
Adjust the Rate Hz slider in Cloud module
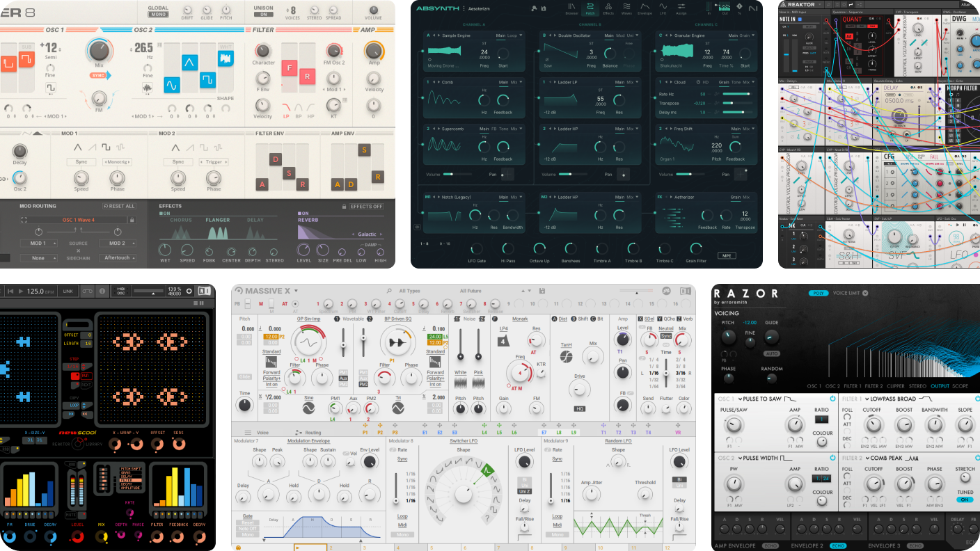click(x=738, y=94)
